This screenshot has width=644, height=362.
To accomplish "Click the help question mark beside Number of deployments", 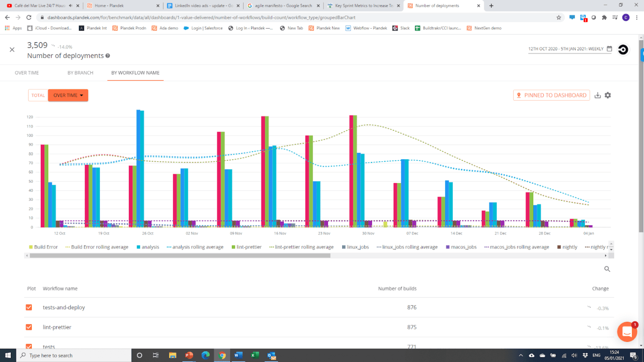I will point(109,56).
